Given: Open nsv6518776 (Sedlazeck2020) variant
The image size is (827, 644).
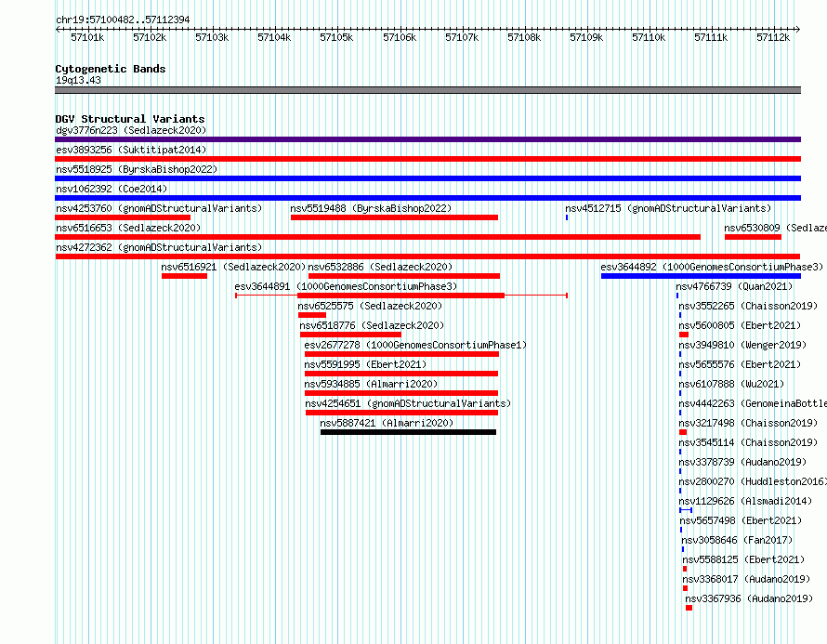Looking at the screenshot, I should (372, 325).
